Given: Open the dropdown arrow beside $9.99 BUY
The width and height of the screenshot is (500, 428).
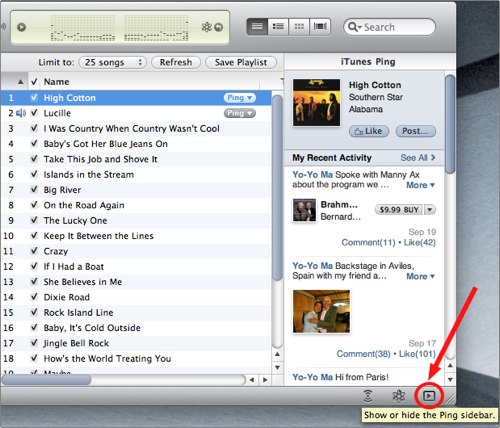Looking at the screenshot, I should (x=430, y=210).
